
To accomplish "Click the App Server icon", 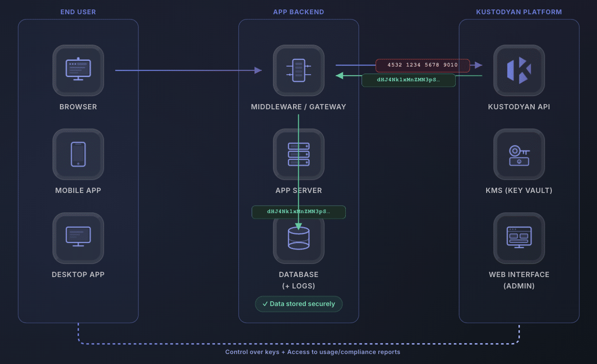I will tap(299, 154).
